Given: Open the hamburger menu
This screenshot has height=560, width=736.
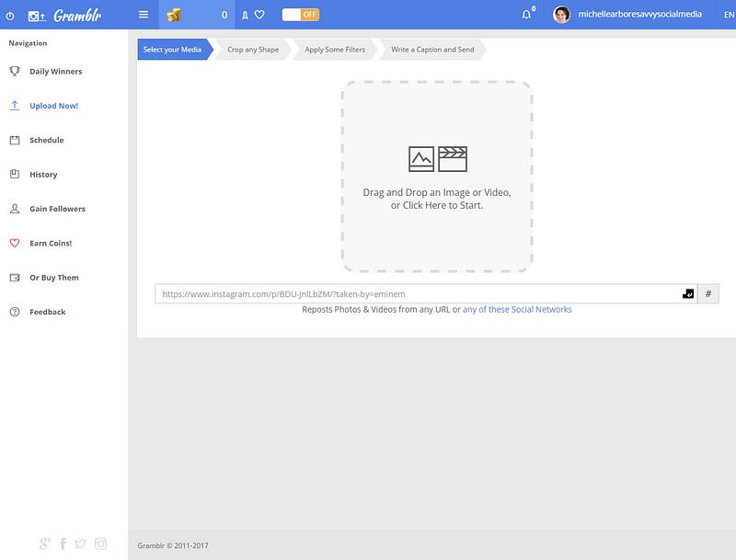Looking at the screenshot, I should pos(144,15).
